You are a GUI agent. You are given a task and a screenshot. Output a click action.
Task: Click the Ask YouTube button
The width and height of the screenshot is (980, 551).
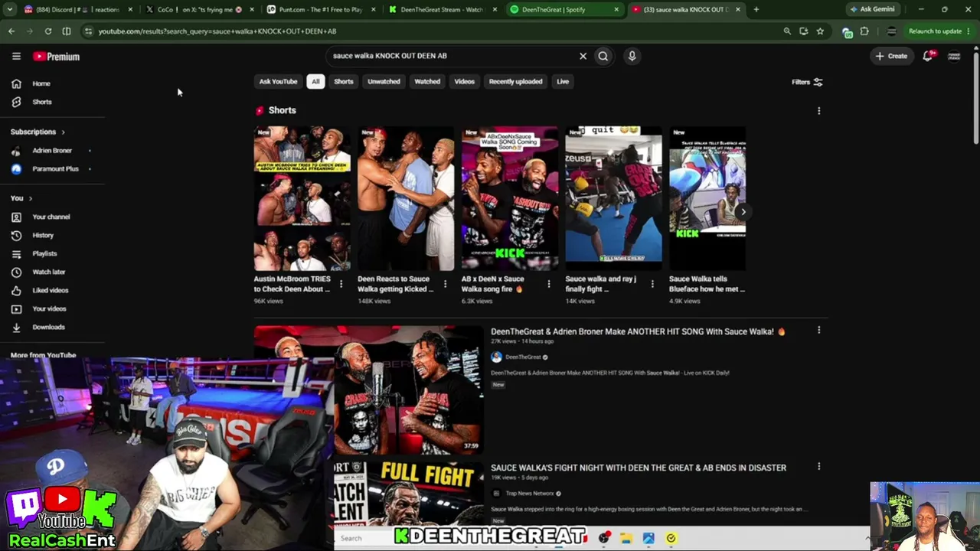pos(278,82)
